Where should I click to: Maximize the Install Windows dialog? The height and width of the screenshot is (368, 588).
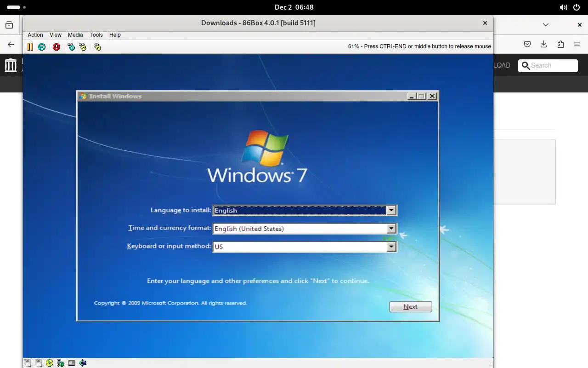(x=421, y=96)
